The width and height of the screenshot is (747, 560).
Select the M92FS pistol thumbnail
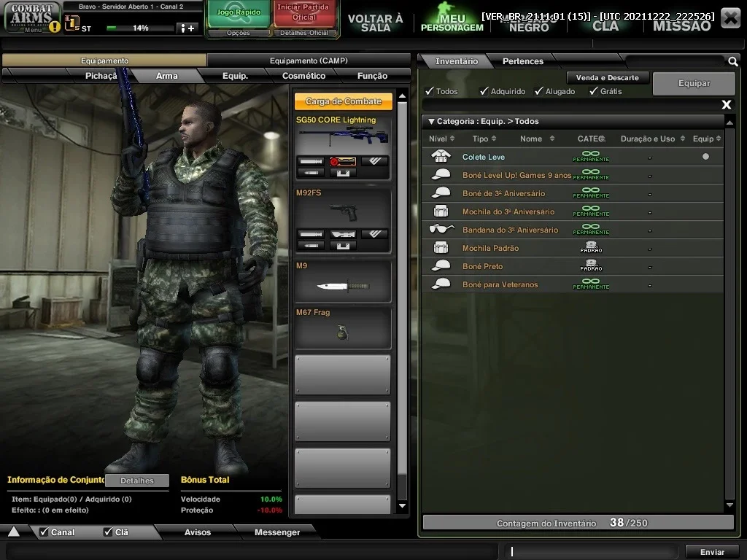point(343,212)
